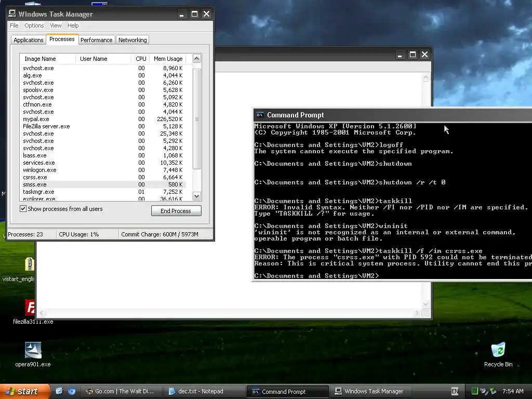Sort processes by CPU column
Viewport: 532px width, 399px height.
click(x=140, y=59)
